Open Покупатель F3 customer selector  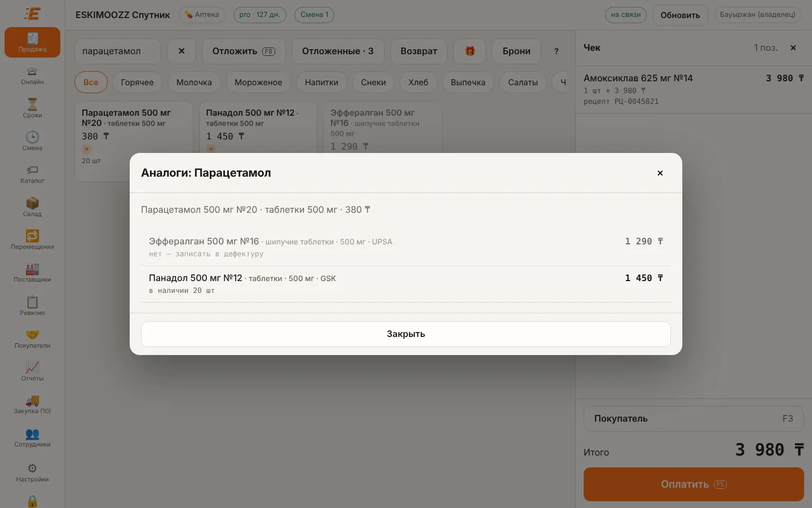click(x=694, y=419)
